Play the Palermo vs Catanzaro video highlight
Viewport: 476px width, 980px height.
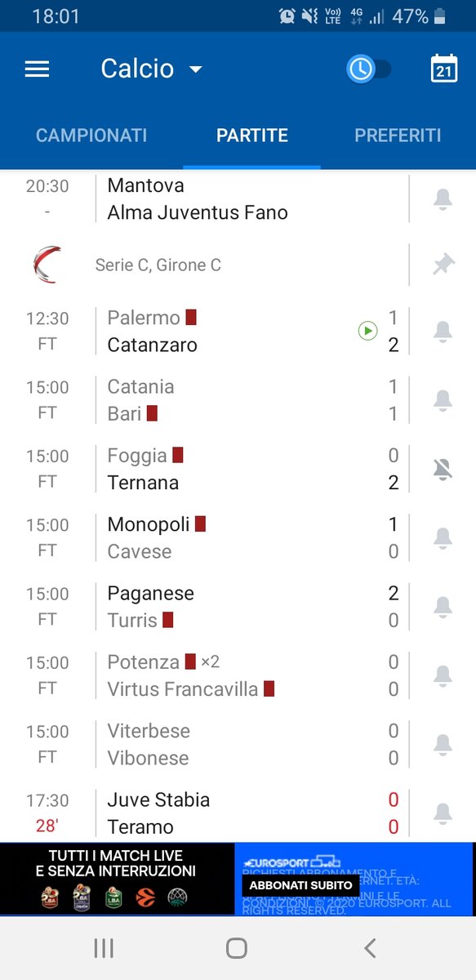click(368, 331)
